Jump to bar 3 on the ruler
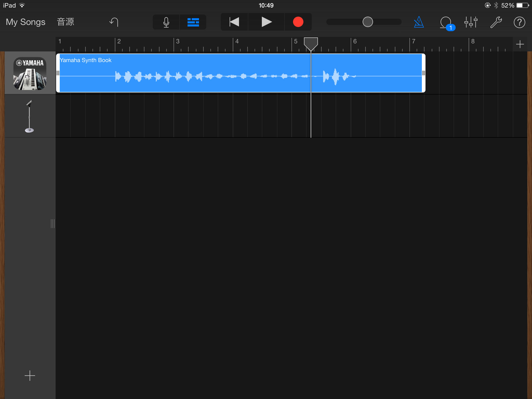This screenshot has height=399, width=532. (178, 41)
